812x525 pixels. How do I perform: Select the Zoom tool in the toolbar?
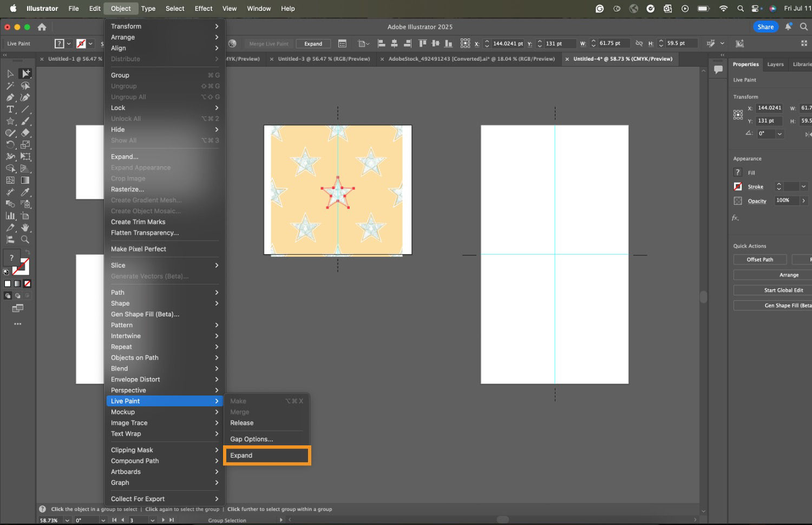[25, 239]
